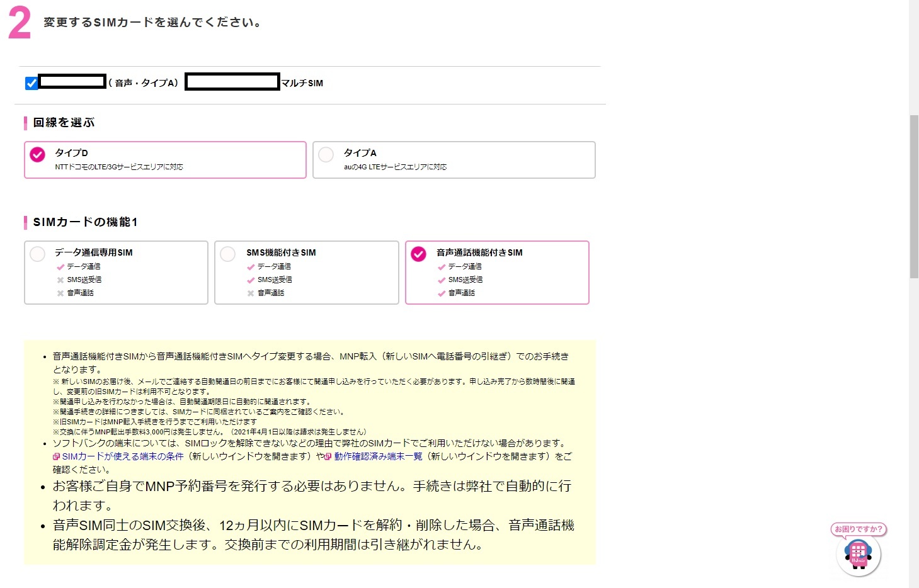The image size is (919, 588).
Task: Open the 動作確認済み端末一覧 link
Action: 378,456
